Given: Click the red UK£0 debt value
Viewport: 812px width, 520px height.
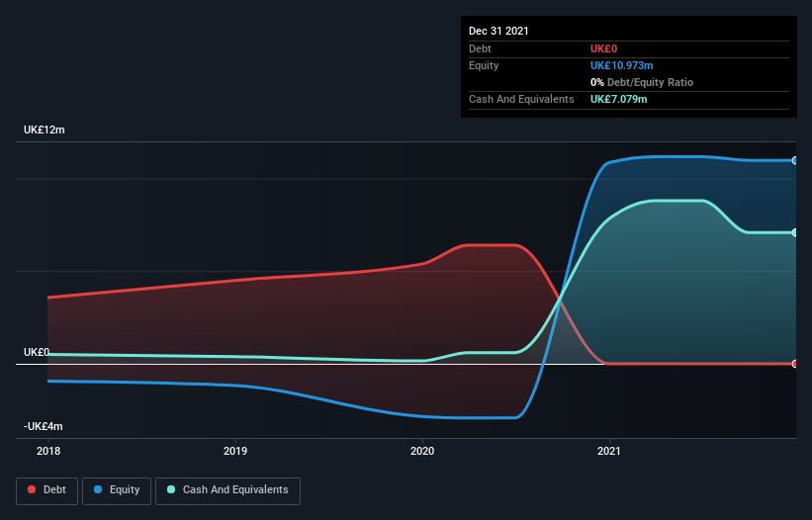Looking at the screenshot, I should pos(604,48).
